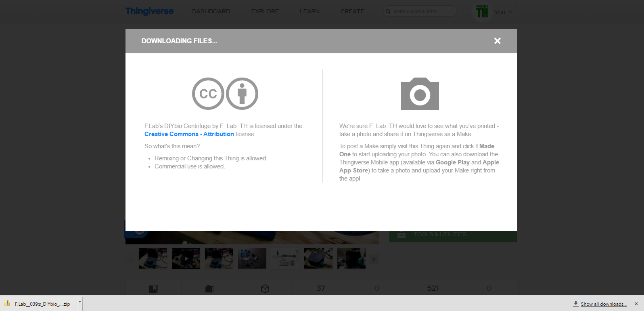Screen dimensions: 644x311
Task: Select the third gallery thumbnail
Action: tap(219, 258)
